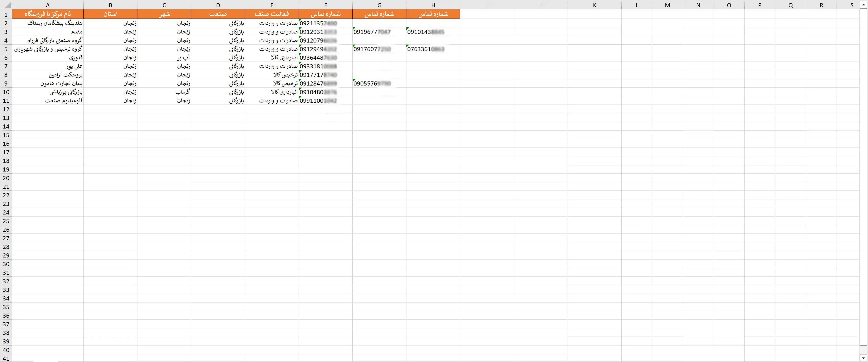Image resolution: width=868 pixels, height=362 pixels.
Task: Select row header 1
Action: 6,14
